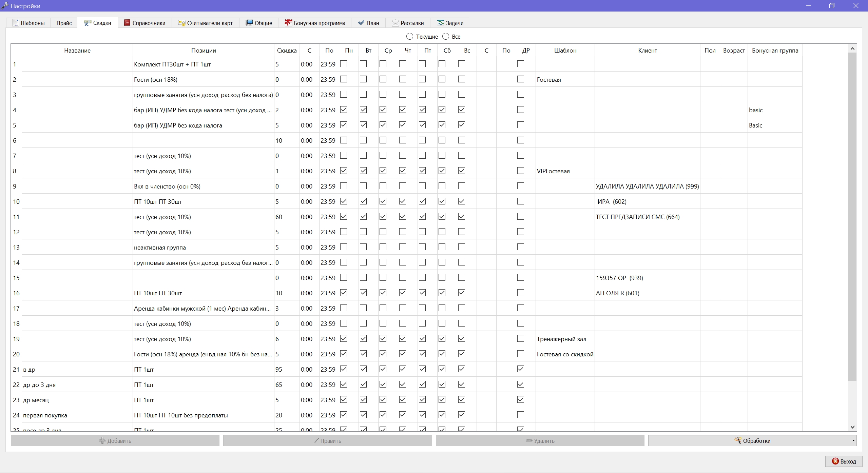Image resolution: width=868 pixels, height=473 pixels.
Task: Uncheck Чт checkbox in row 5
Action: [403, 125]
